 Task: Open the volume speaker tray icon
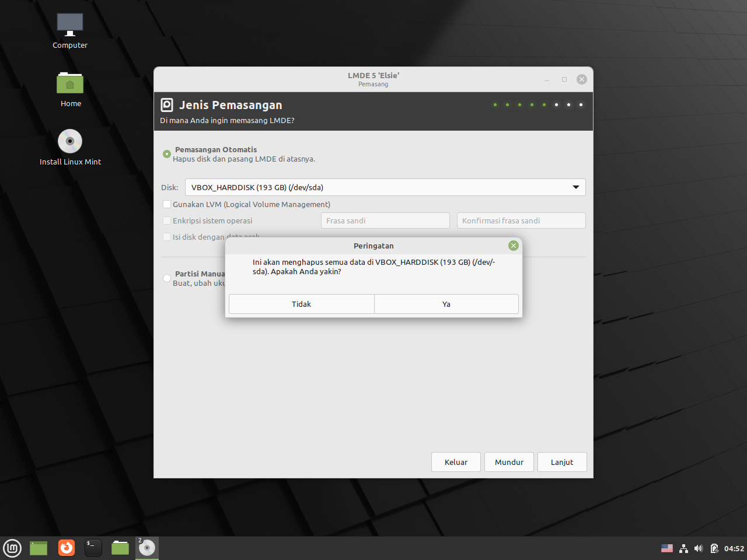699,548
